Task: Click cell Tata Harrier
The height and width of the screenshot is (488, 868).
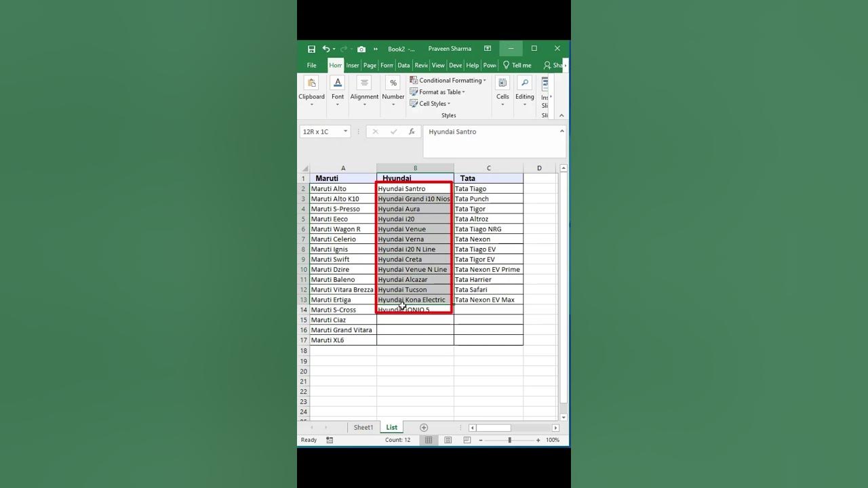Action: [x=488, y=279]
